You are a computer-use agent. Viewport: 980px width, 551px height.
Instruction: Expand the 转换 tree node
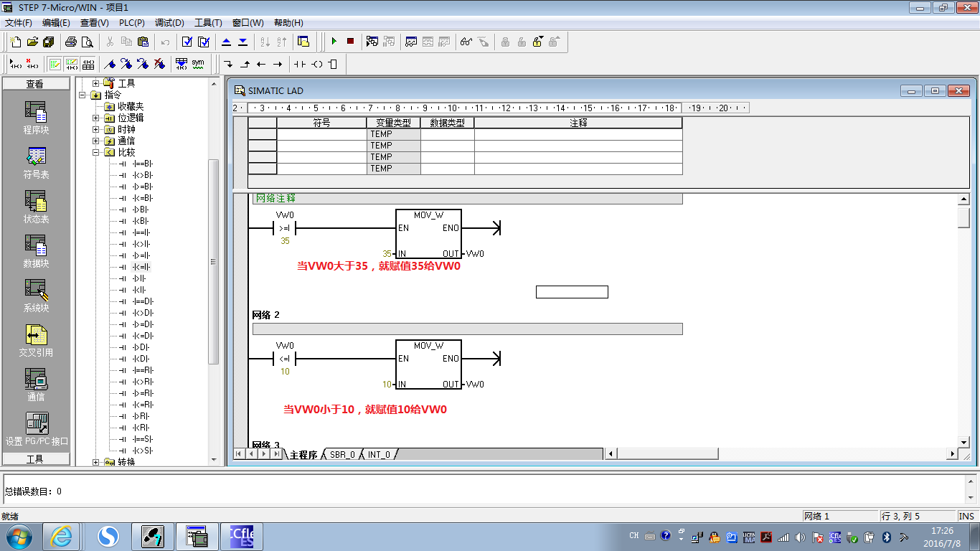[96, 462]
